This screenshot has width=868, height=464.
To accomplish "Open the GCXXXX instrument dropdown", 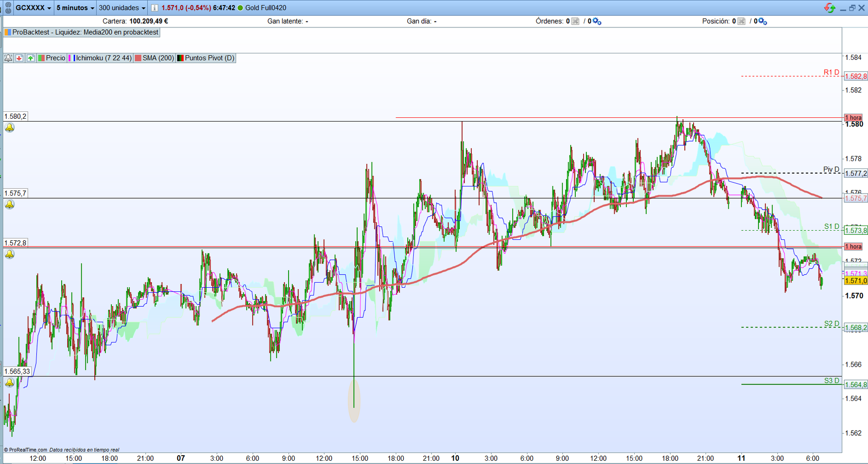I will [33, 8].
